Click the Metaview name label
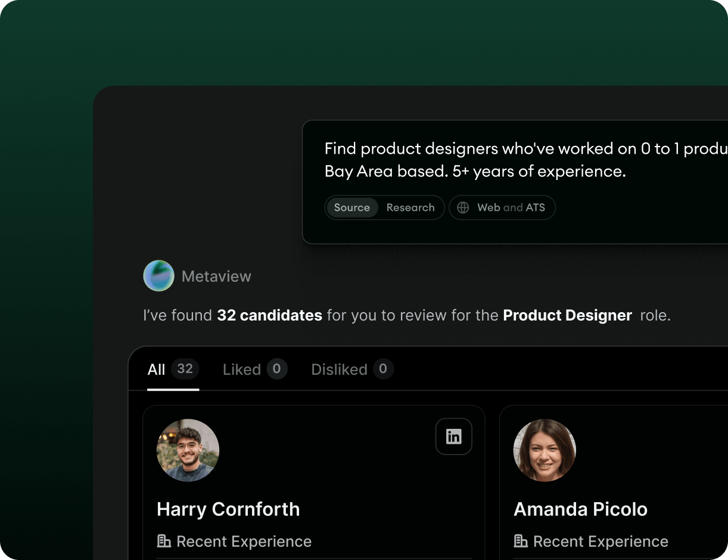Image resolution: width=728 pixels, height=560 pixels. pyautogui.click(x=216, y=276)
